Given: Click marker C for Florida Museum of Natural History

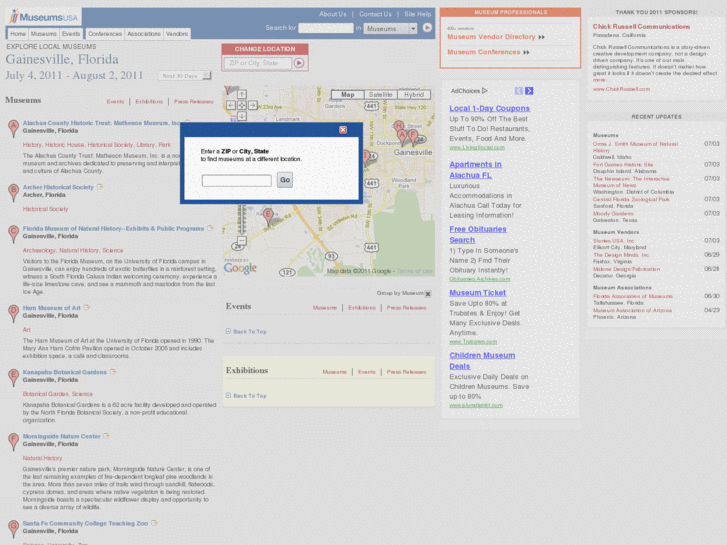Looking at the screenshot, I should click(x=13, y=233).
